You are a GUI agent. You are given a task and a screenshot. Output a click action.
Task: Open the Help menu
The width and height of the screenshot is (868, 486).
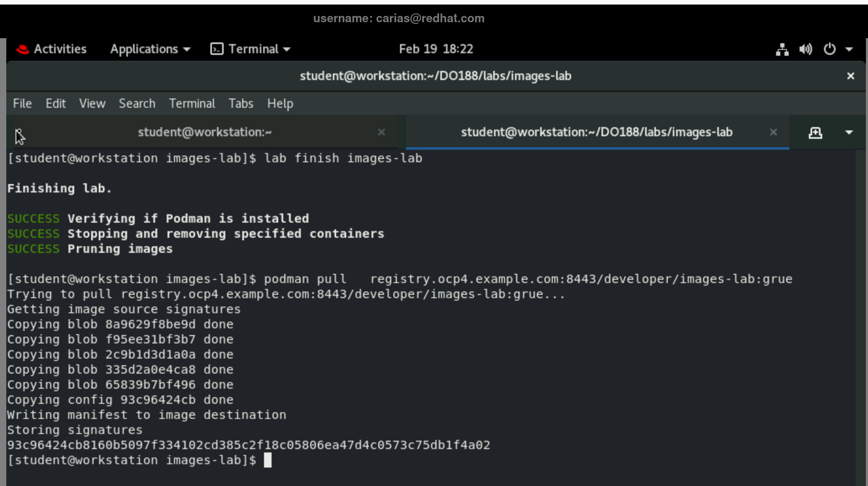coord(280,104)
